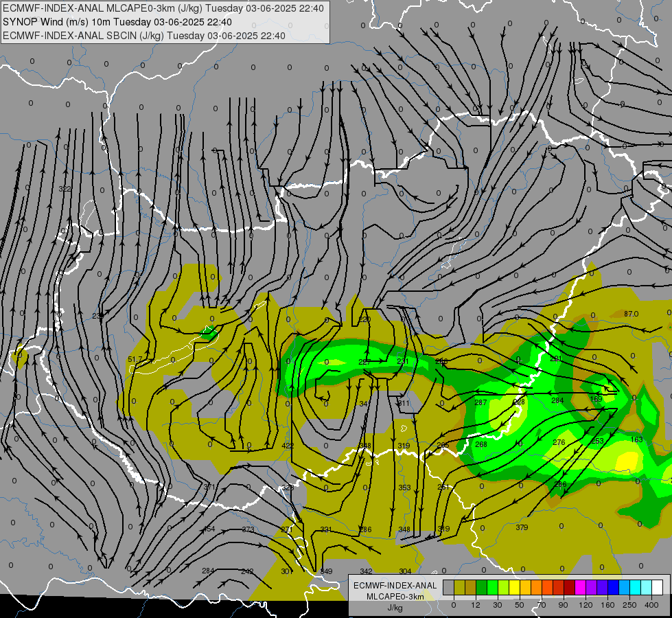Click the legend tick label 30
This screenshot has width=672, height=618.
(497, 605)
